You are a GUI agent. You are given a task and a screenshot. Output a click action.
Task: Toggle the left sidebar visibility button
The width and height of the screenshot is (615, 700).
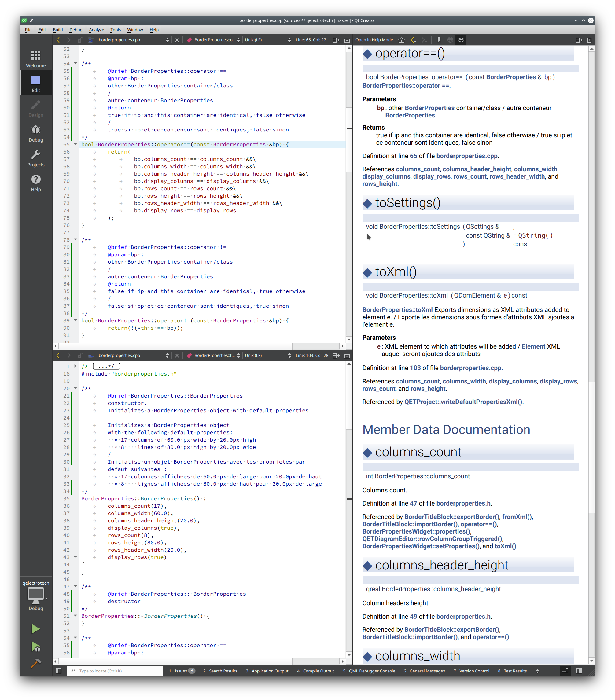(58, 671)
